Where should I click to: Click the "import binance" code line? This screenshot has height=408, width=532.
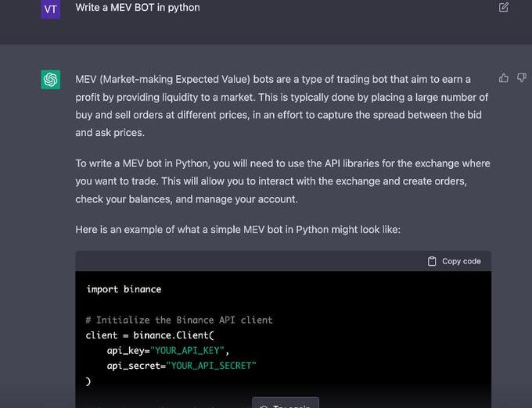(x=124, y=289)
